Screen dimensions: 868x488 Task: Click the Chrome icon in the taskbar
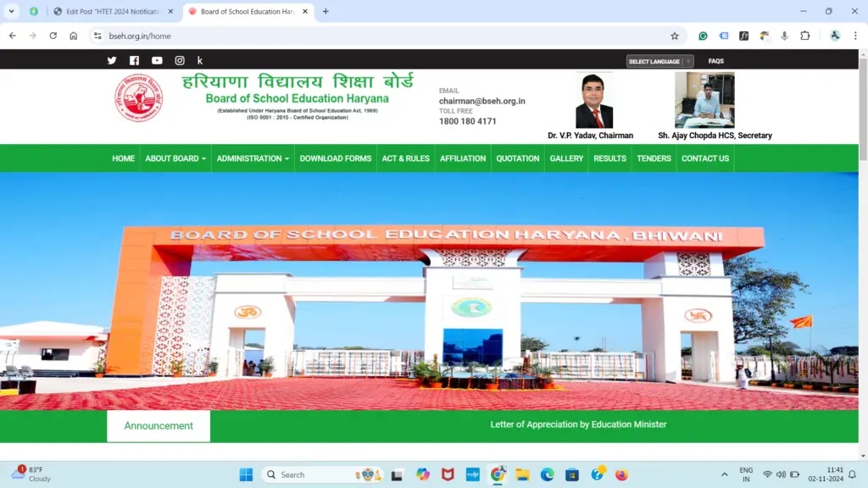(x=498, y=474)
